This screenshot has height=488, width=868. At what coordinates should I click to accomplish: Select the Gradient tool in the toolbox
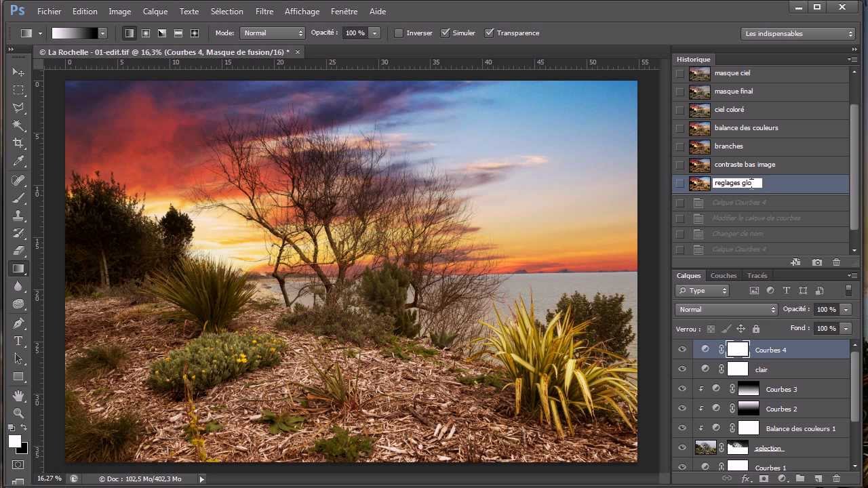18,268
